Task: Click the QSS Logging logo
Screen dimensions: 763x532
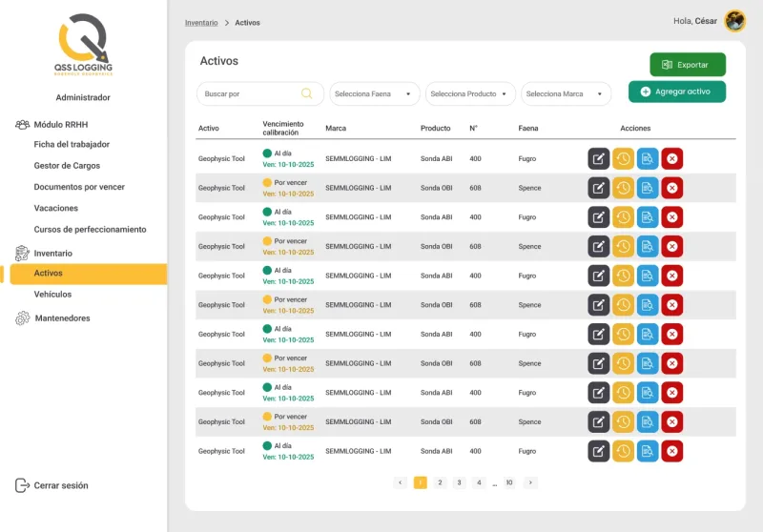Action: [83, 44]
